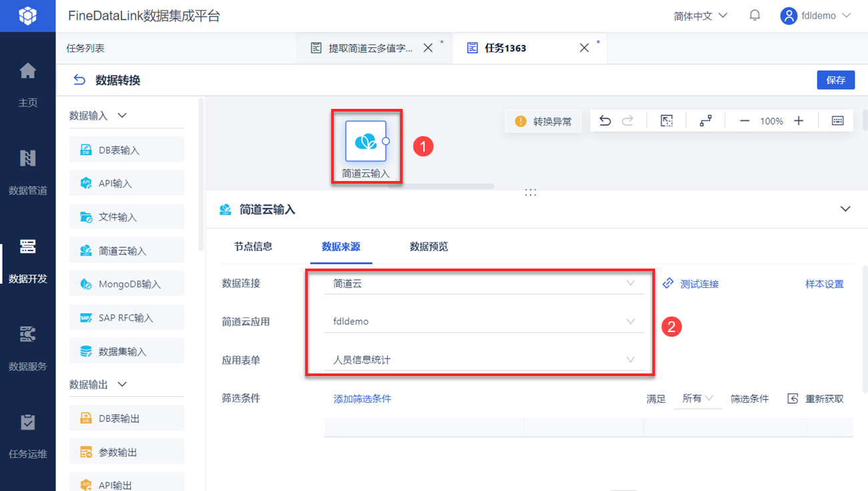This screenshot has height=491, width=868.
Task: Collapse the 数据输入 category
Action: tap(122, 116)
